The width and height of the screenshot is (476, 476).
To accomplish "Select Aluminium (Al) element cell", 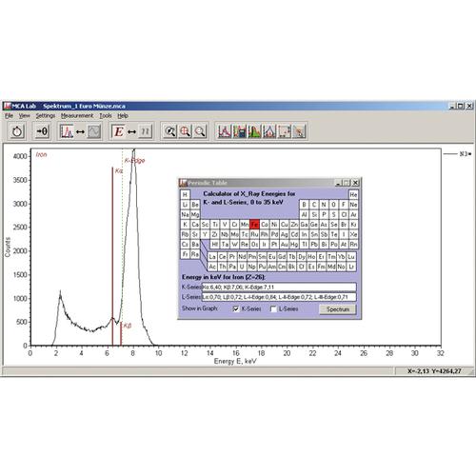I will click(304, 214).
